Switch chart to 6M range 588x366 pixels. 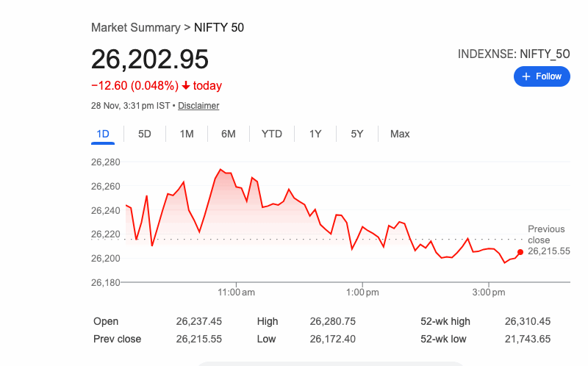[x=229, y=134]
